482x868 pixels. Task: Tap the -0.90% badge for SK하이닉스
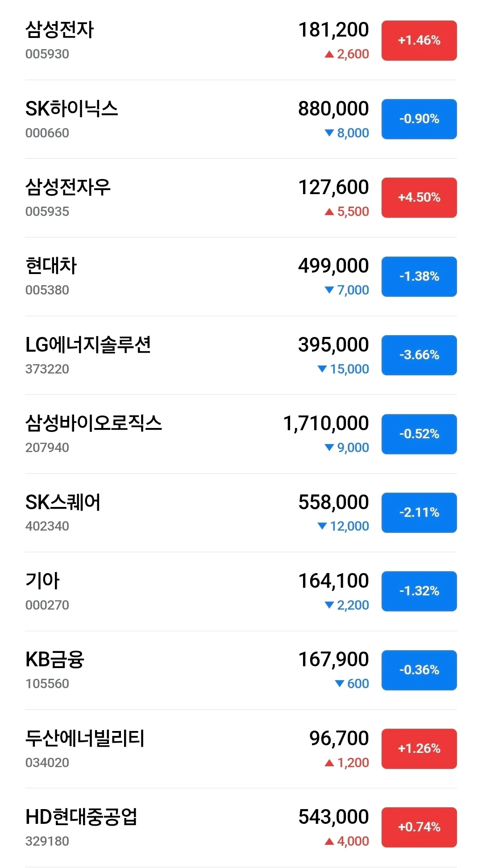click(419, 119)
